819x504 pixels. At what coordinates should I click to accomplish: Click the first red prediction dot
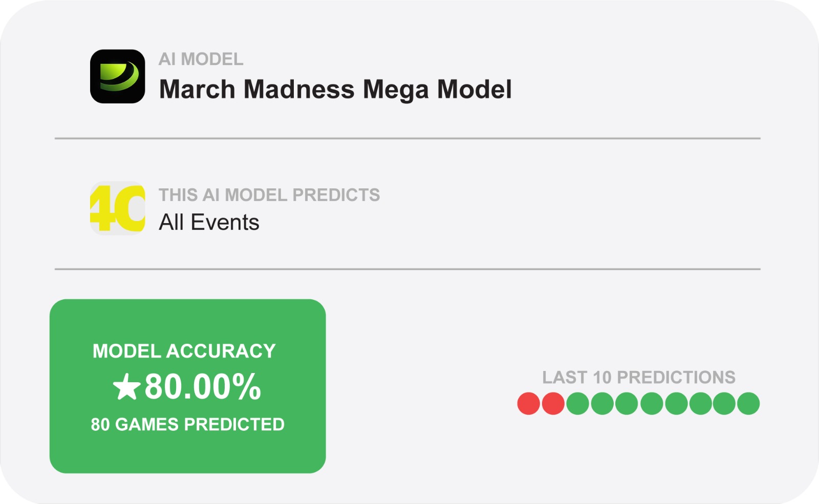(529, 404)
